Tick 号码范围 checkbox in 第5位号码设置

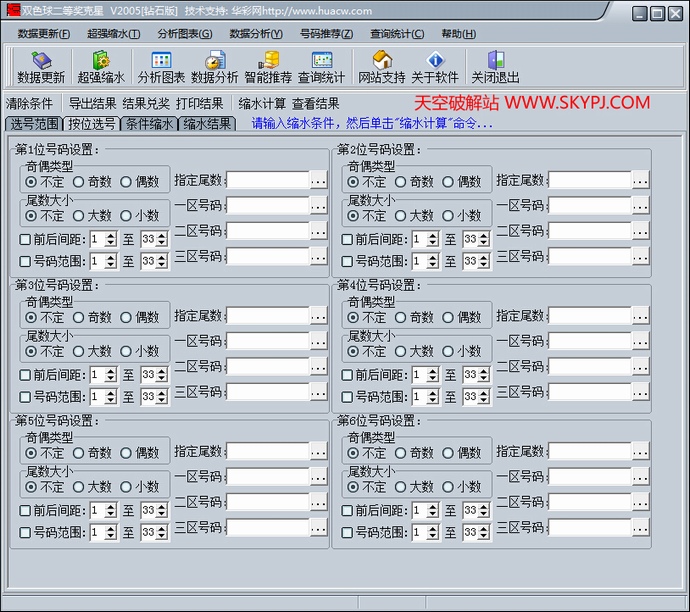25,532
